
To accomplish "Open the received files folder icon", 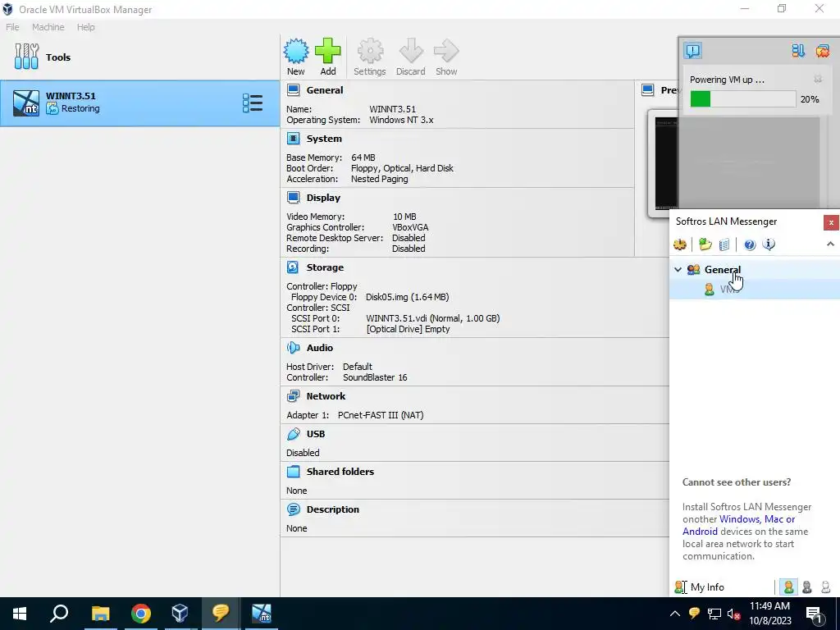I will coord(705,244).
